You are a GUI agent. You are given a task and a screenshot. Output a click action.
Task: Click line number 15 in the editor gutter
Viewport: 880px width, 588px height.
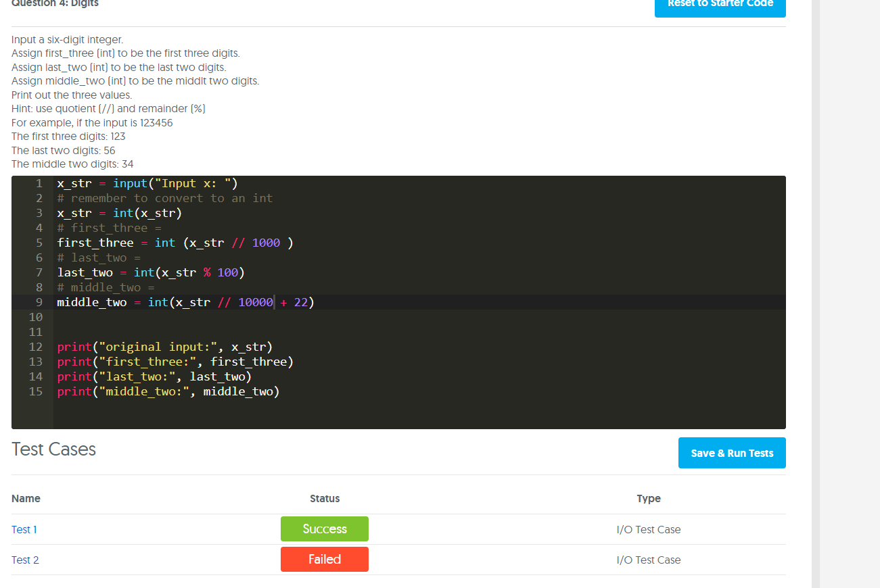click(x=36, y=391)
